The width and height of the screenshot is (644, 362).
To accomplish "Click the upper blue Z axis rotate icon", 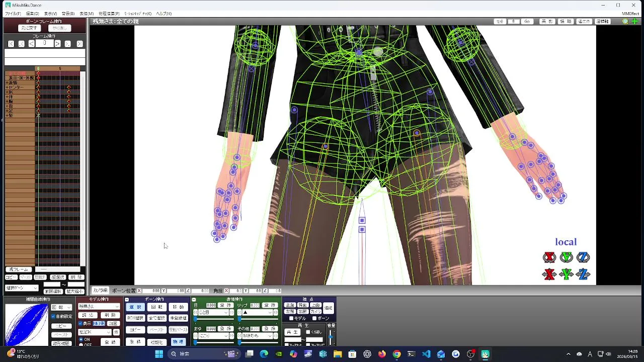I will (583, 257).
